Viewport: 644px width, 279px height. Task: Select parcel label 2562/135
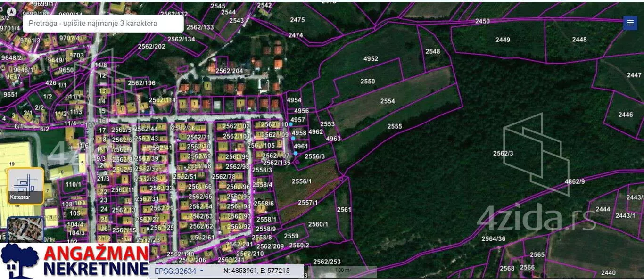pos(277,163)
